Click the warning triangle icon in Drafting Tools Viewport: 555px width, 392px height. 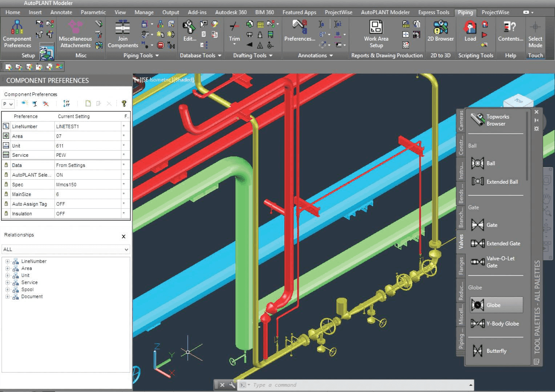click(260, 45)
